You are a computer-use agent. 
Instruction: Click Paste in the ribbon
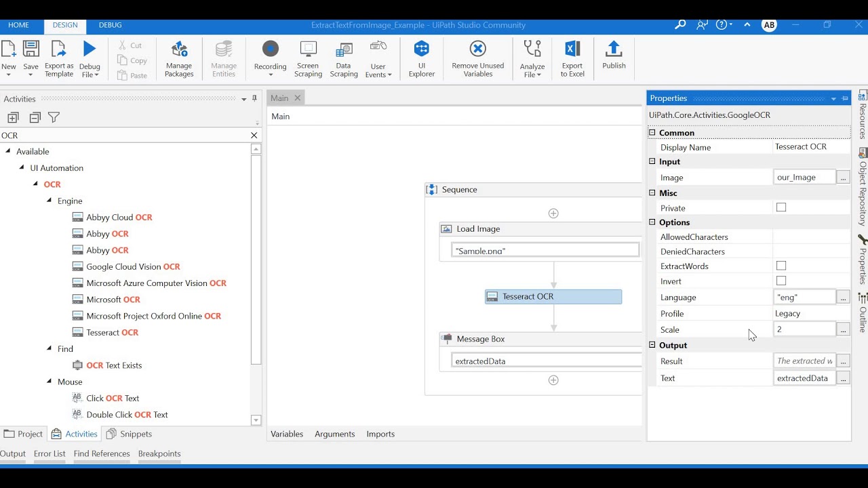click(x=132, y=75)
